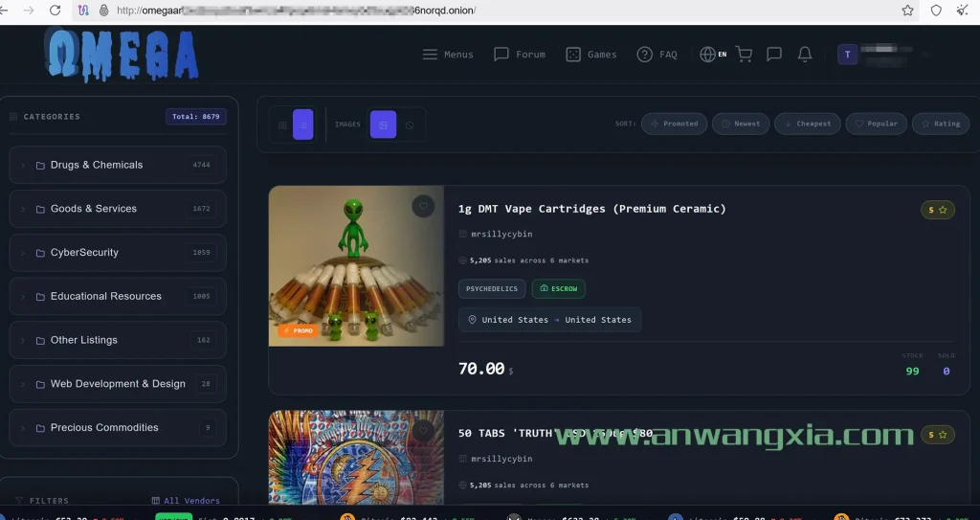The height and width of the screenshot is (520, 980).
Task: Click the 5 star rating on 50 TABS listing
Action: pos(938,434)
